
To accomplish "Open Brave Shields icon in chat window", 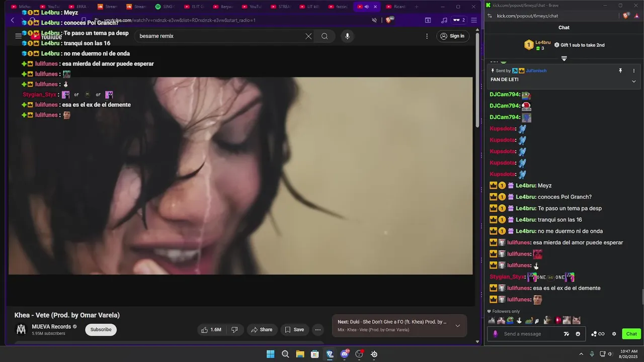I will [x=625, y=16].
